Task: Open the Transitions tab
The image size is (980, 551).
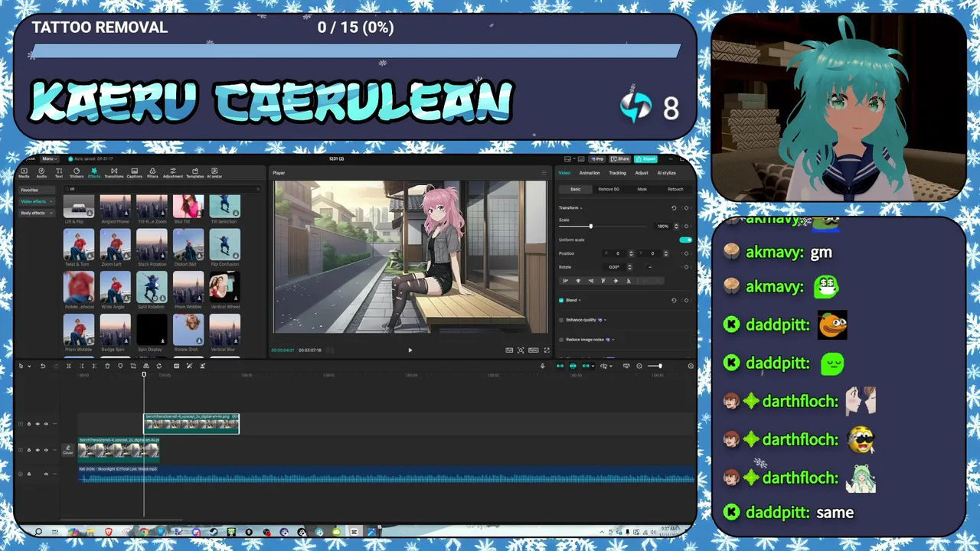Action: [x=114, y=173]
